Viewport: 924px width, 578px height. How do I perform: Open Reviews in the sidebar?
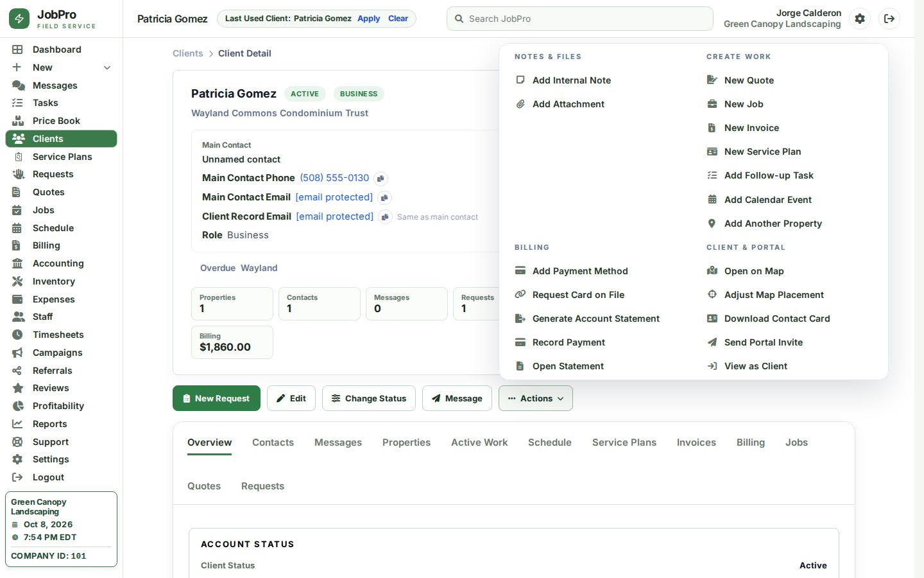click(61, 388)
